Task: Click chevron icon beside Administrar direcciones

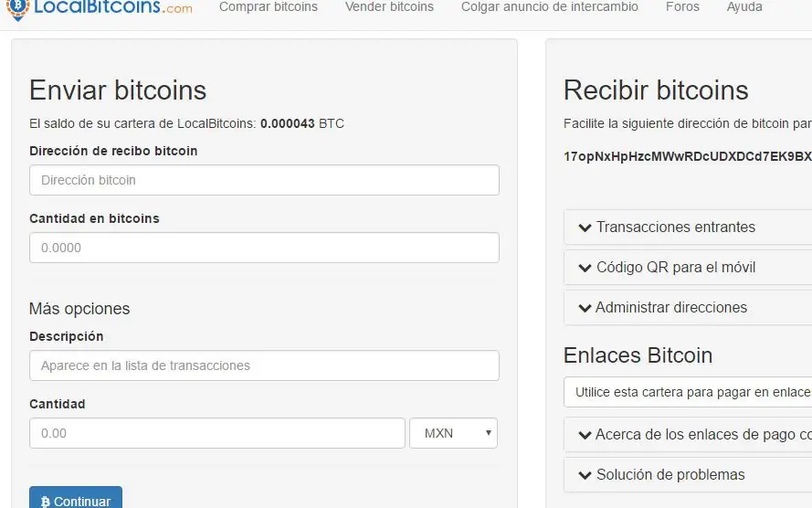Action: tap(585, 309)
